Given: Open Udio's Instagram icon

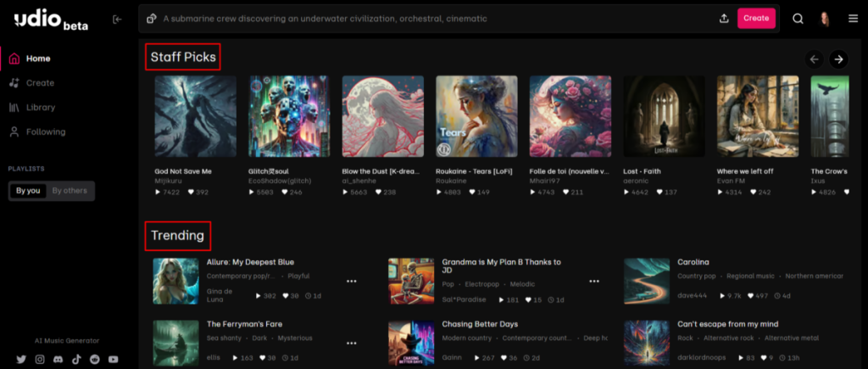Looking at the screenshot, I should pos(40,359).
